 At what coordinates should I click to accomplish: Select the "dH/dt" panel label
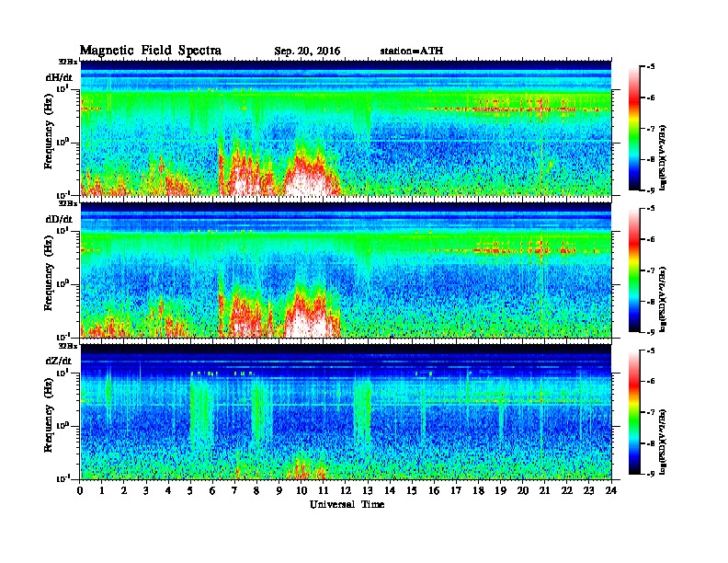point(59,77)
